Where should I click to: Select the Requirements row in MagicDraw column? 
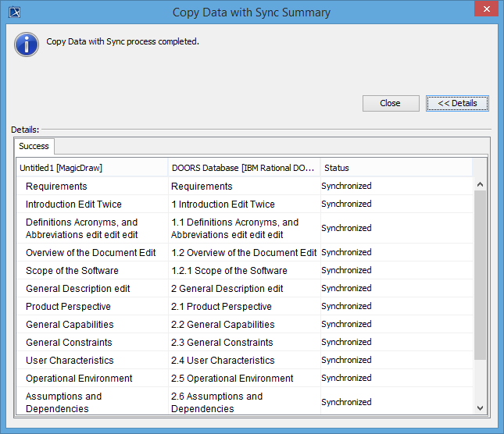click(56, 187)
